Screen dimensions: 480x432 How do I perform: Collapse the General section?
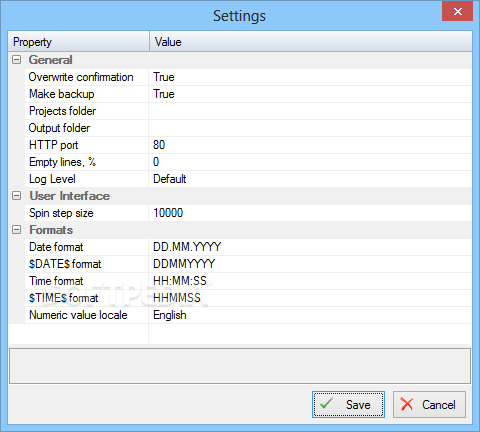pos(16,60)
